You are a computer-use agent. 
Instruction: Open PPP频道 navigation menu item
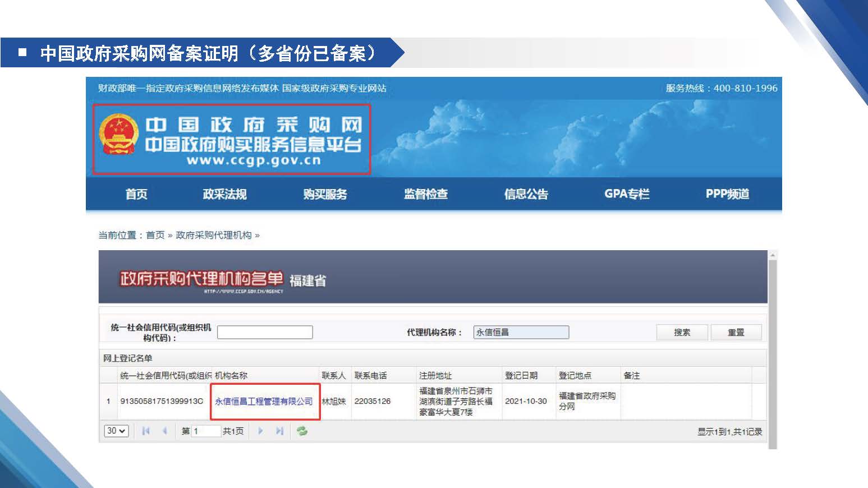click(x=727, y=194)
